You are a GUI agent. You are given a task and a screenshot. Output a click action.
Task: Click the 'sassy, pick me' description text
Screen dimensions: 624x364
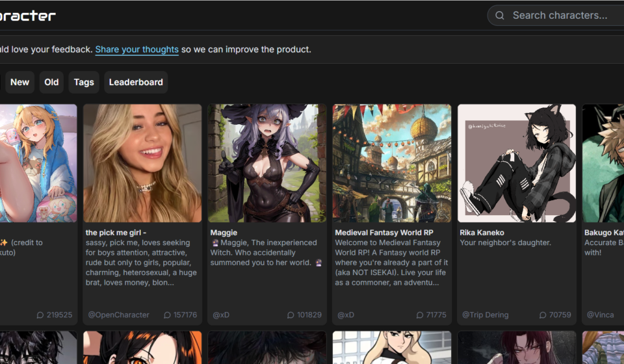point(141,263)
